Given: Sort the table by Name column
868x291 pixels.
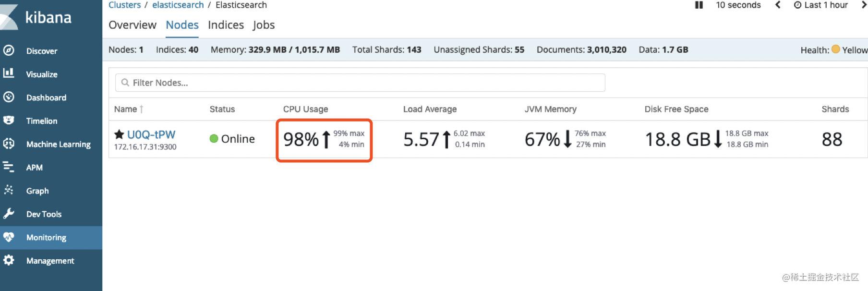Looking at the screenshot, I should [126, 109].
